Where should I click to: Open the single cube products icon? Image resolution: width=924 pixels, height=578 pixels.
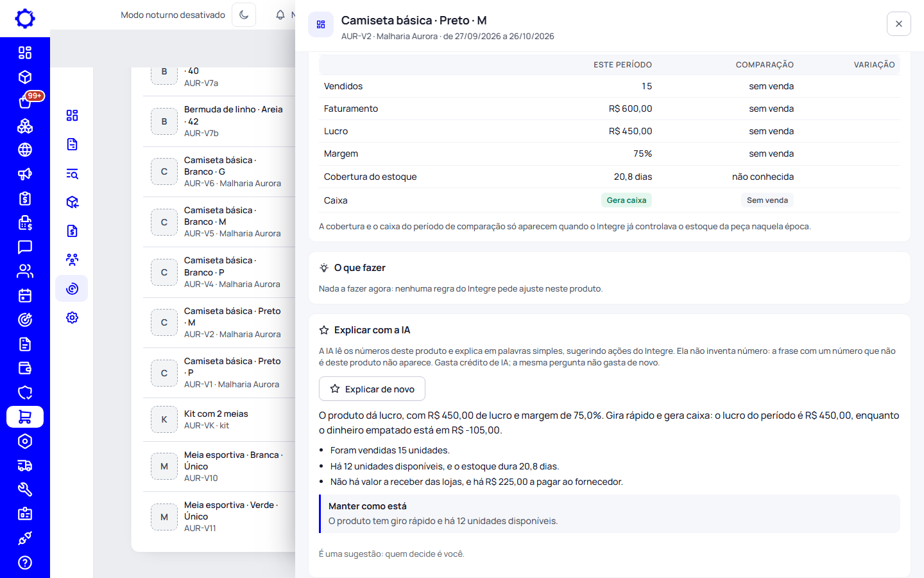coord(25,77)
